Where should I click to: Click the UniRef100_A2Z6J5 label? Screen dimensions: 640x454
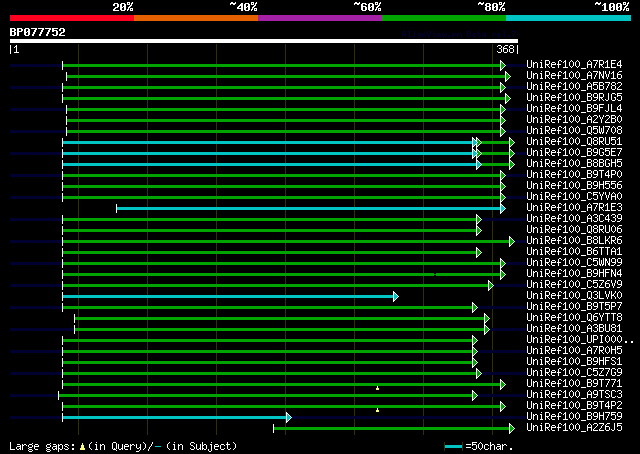click(x=574, y=428)
